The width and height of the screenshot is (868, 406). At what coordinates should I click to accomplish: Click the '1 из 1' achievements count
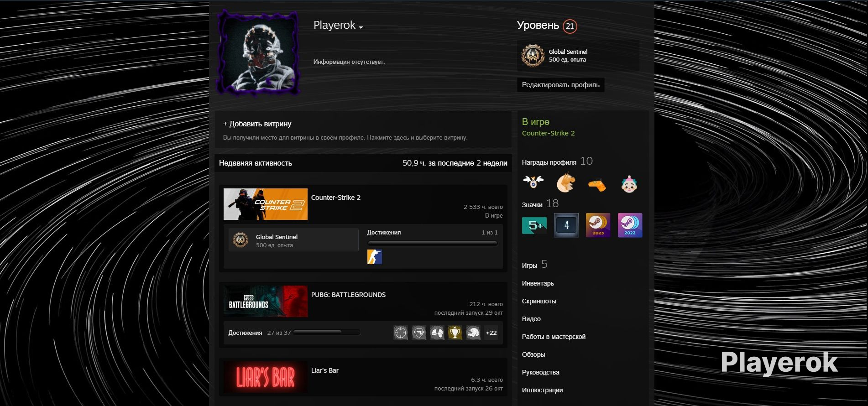(x=490, y=233)
